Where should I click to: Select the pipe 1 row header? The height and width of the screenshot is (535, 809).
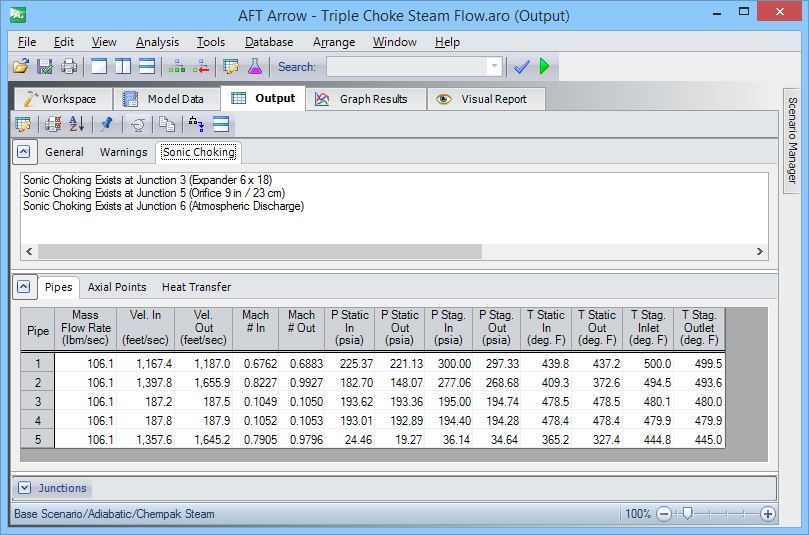38,363
